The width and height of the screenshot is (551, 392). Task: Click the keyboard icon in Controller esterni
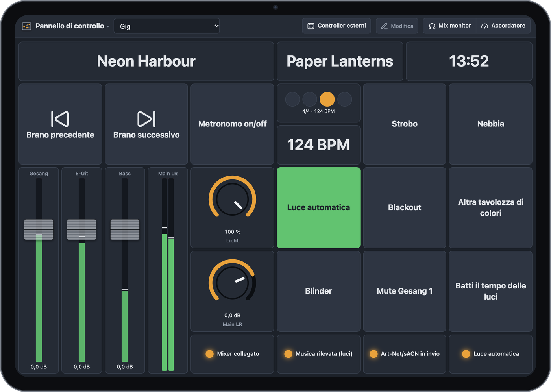311,26
